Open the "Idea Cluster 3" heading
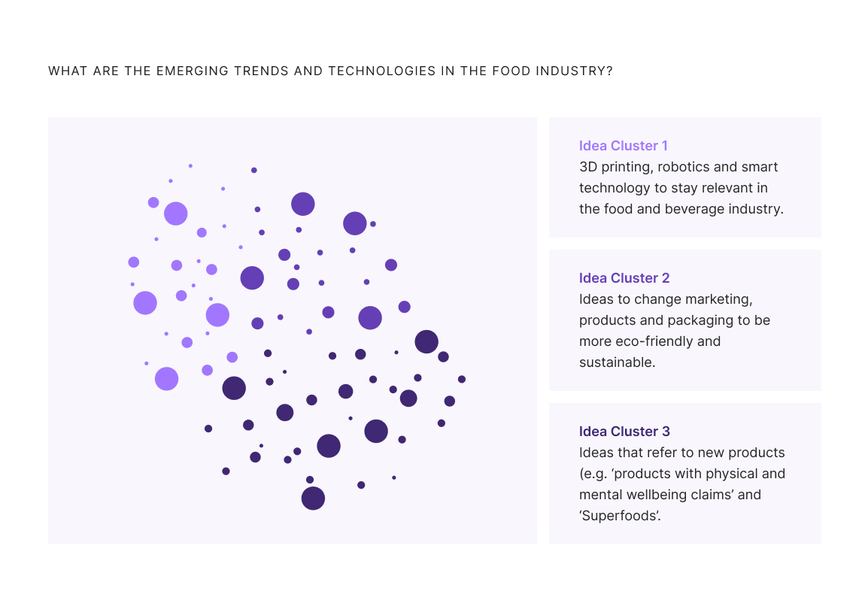Screen dimensions: 868x603 click(x=624, y=431)
